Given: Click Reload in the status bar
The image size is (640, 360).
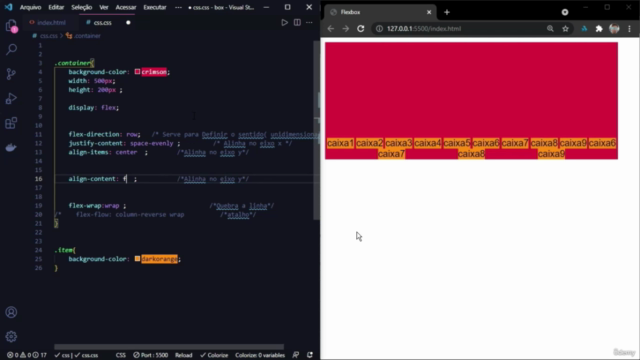Looking at the screenshot, I should pyautogui.click(x=184, y=355).
